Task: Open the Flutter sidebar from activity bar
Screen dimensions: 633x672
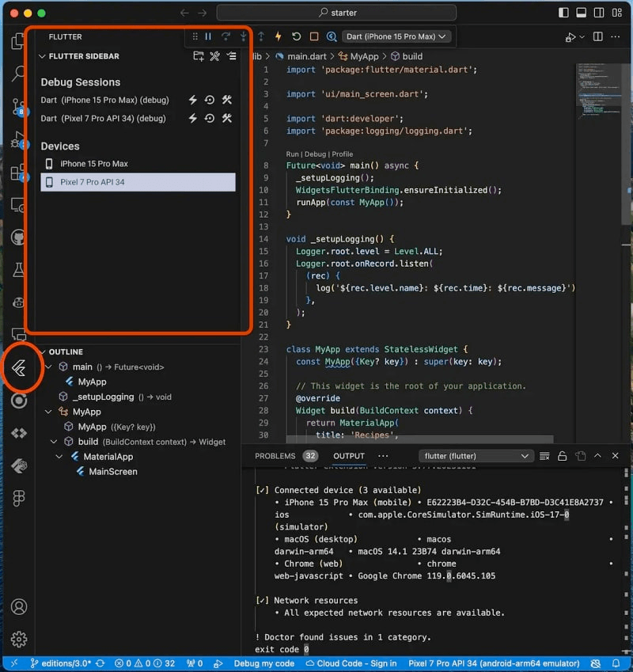Action: pos(19,369)
